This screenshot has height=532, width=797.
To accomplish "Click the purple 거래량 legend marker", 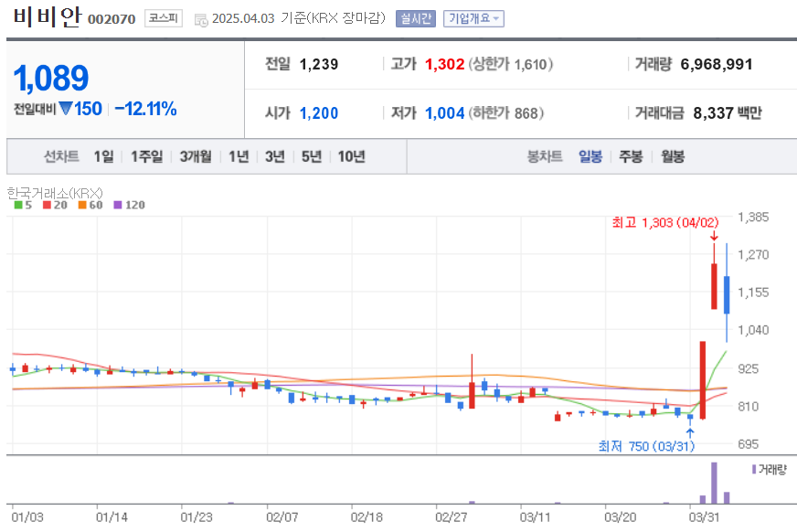I will pyautogui.click(x=754, y=470).
